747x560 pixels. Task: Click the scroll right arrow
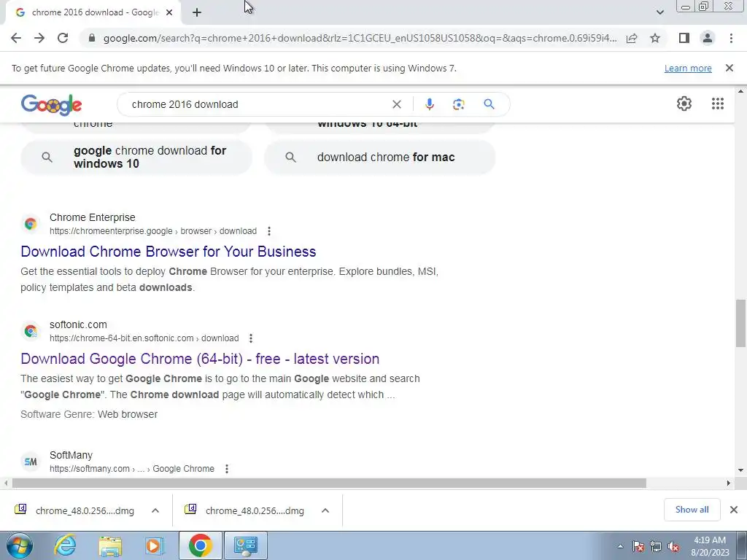tap(729, 483)
